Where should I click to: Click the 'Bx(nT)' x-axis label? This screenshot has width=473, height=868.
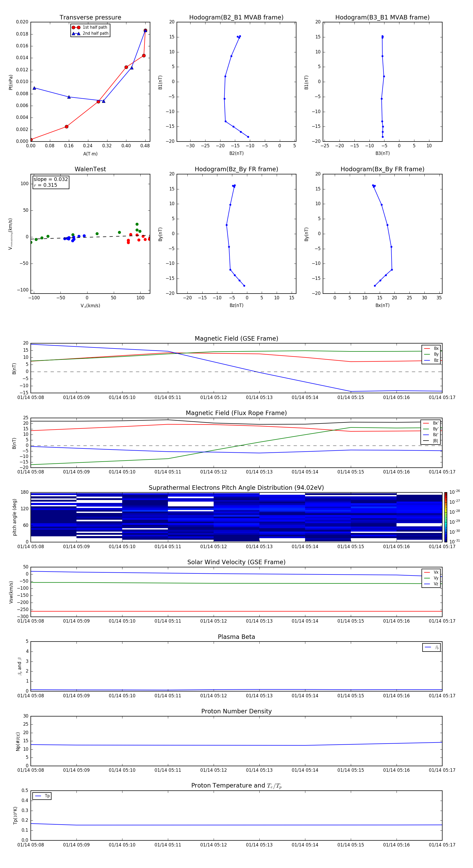click(382, 305)
